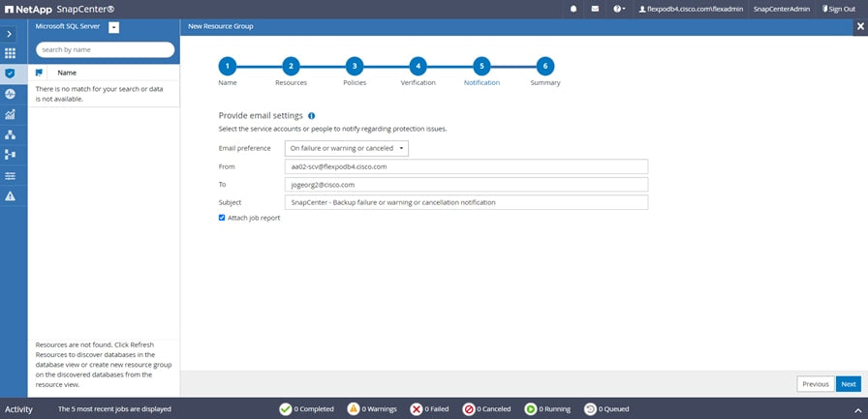Open the Monitor icon in sidebar
The height and width of the screenshot is (419, 868).
(x=10, y=94)
